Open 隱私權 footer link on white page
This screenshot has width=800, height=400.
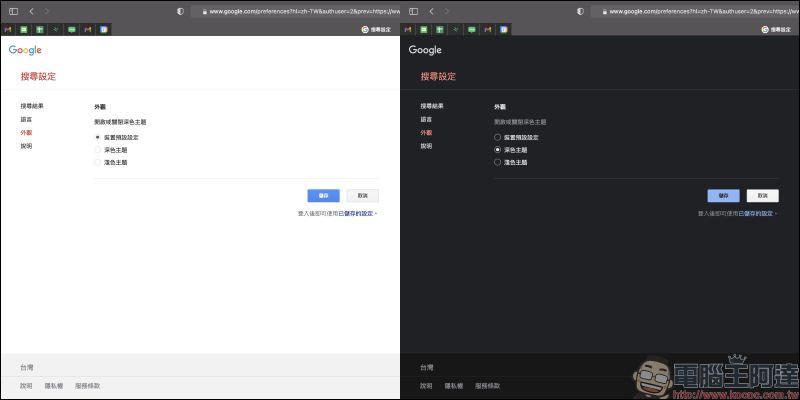[x=54, y=386]
